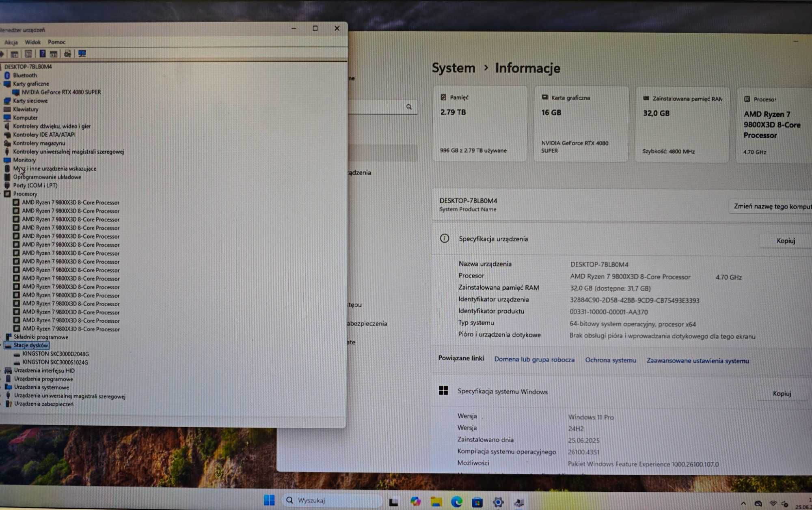Click info icon next to Specyfikacja urządzenia
Viewport: 812px width, 510px height.
pos(445,238)
